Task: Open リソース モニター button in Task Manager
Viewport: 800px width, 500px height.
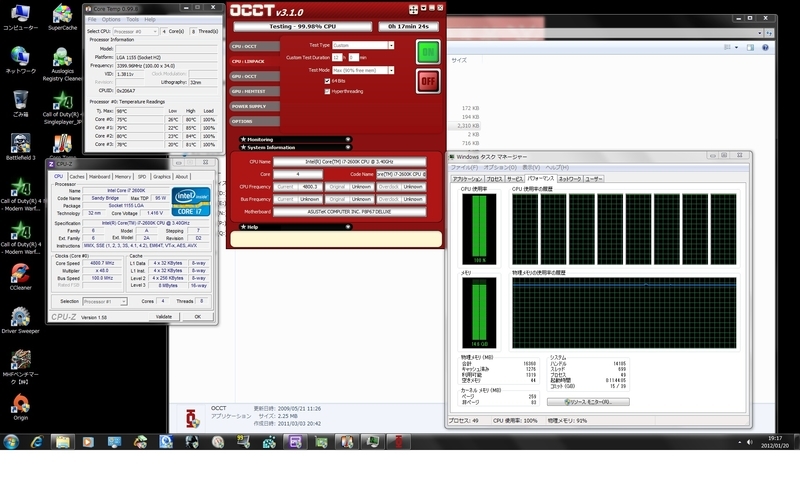Action: (588, 402)
